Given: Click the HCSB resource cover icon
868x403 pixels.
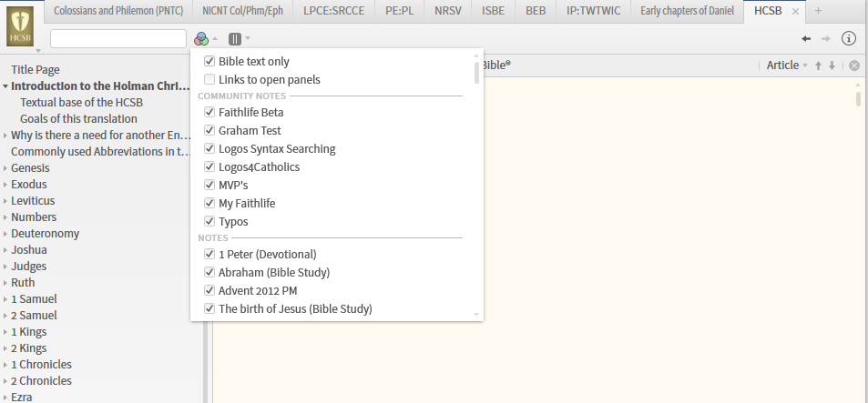Looking at the screenshot, I should tap(20, 26).
